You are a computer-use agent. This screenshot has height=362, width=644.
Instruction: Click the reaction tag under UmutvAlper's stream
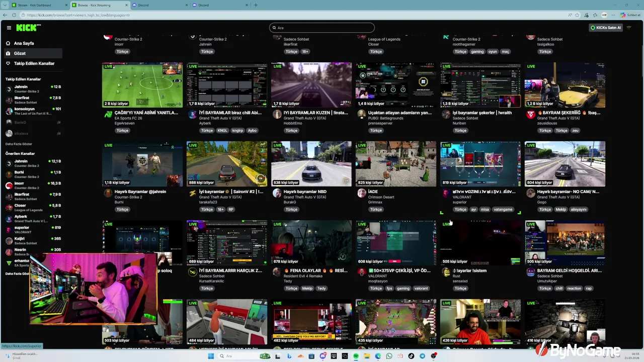[x=574, y=289]
